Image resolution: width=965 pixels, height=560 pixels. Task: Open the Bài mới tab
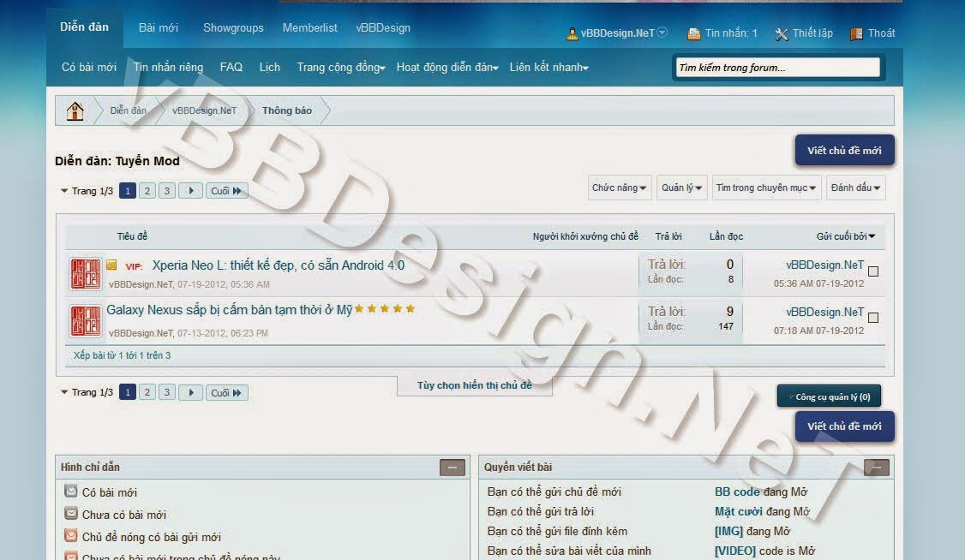(x=159, y=27)
